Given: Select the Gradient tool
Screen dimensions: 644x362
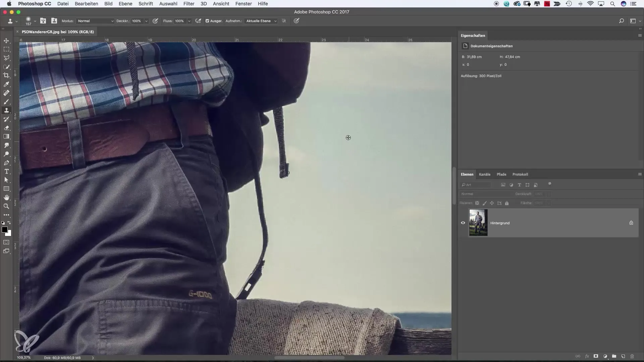Looking at the screenshot, I should [6, 136].
